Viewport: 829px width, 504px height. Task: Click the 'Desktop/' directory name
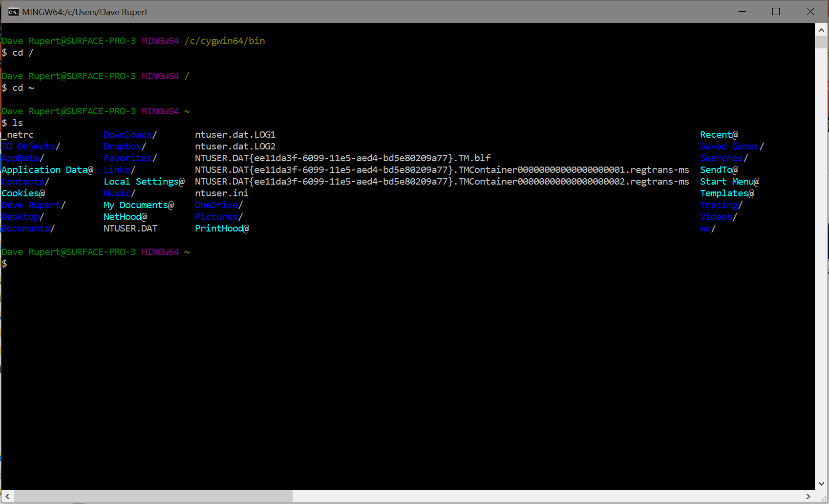click(x=23, y=217)
